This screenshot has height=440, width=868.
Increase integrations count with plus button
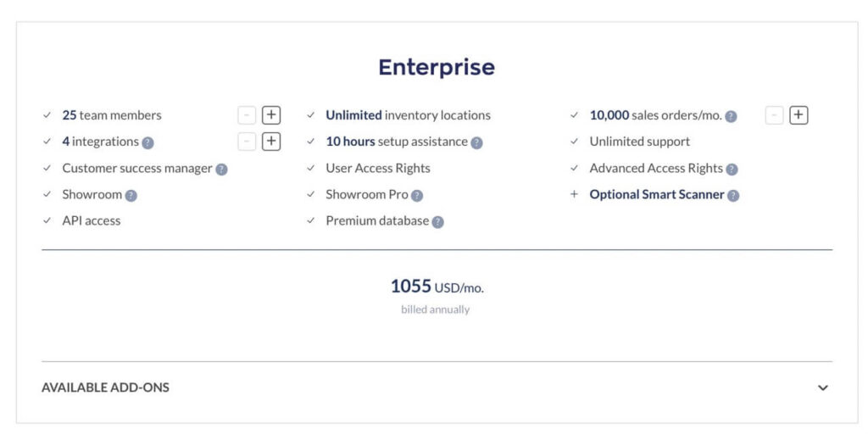271,142
